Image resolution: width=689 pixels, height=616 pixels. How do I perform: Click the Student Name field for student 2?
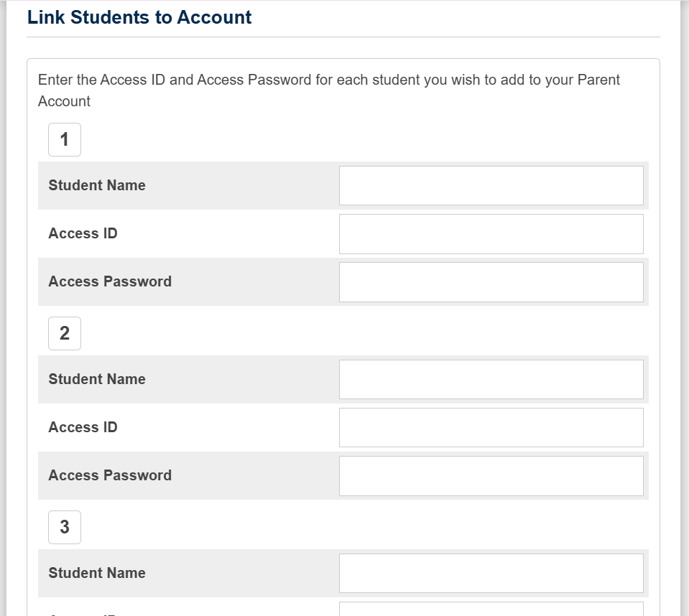point(491,379)
